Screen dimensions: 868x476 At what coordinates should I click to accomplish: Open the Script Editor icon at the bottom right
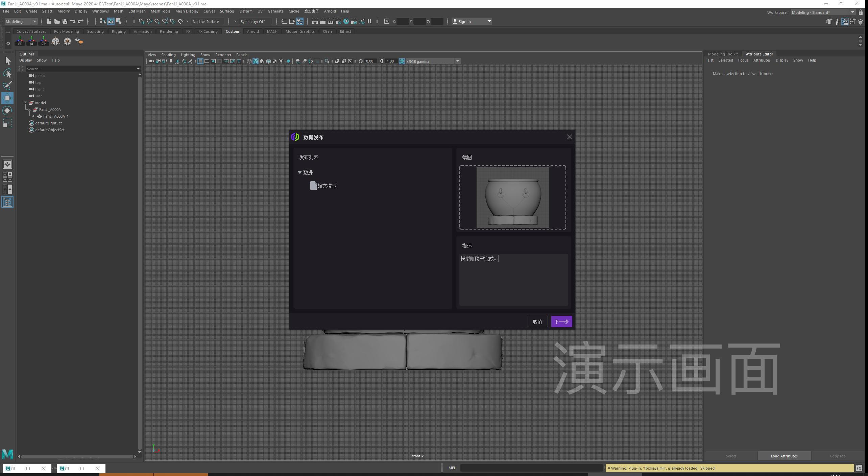859,468
